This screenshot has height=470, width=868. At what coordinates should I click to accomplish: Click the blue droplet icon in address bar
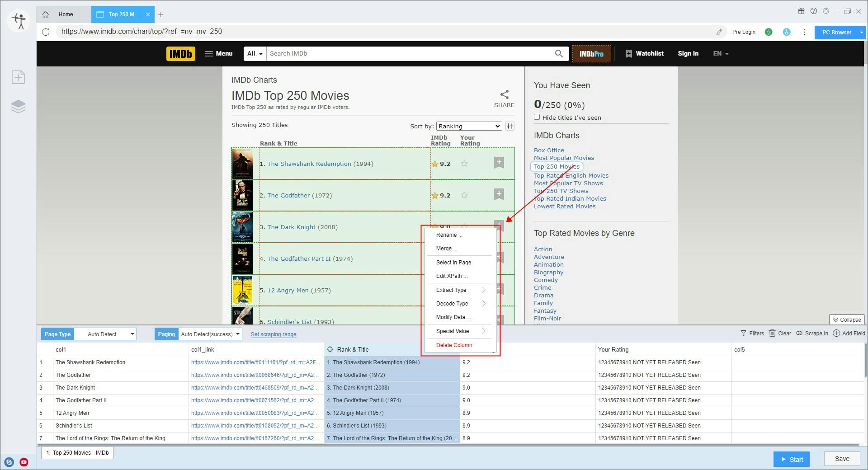click(787, 32)
